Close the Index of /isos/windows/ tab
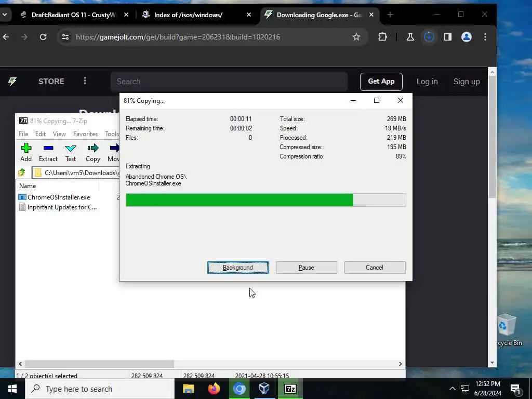 249,15
